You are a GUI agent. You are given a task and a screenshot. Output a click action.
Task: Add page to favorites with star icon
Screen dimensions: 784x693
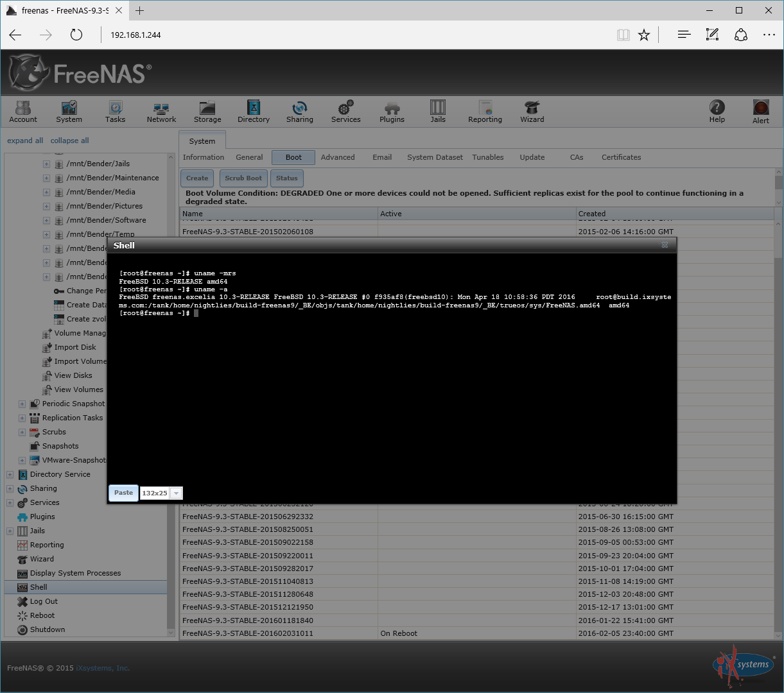pos(644,35)
